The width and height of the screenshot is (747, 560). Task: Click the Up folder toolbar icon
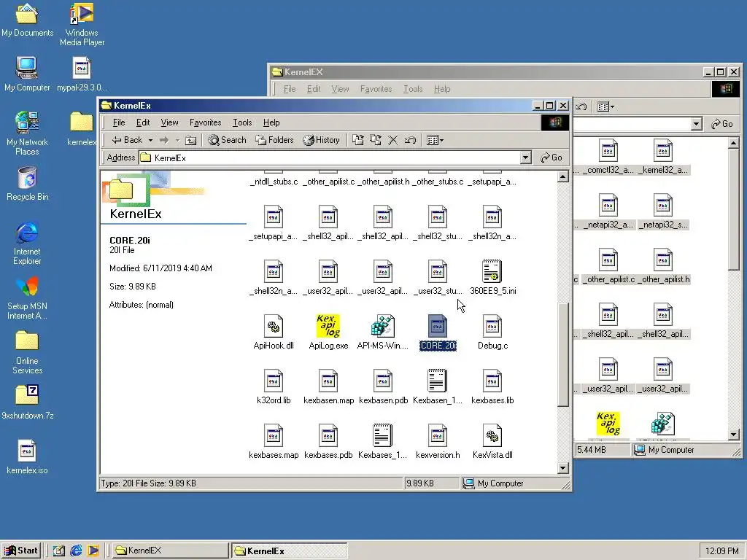pos(190,140)
